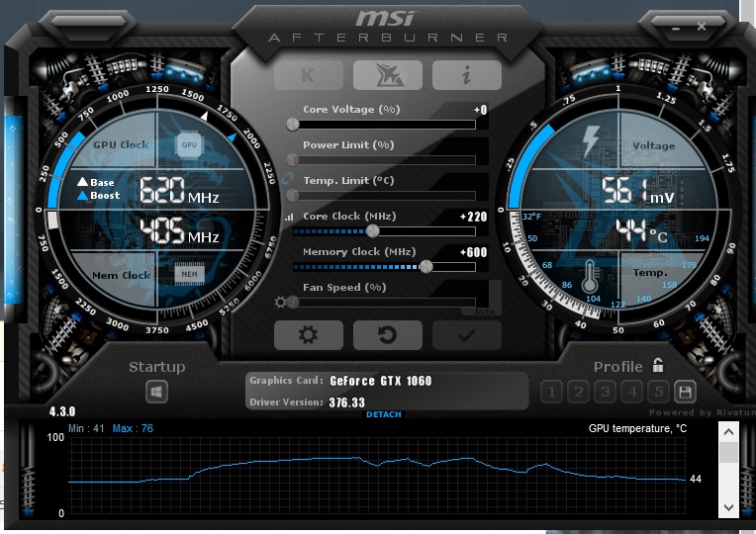Click the monitor graph scrollbar thumb
Screen dimensions: 756x534
click(x=728, y=452)
